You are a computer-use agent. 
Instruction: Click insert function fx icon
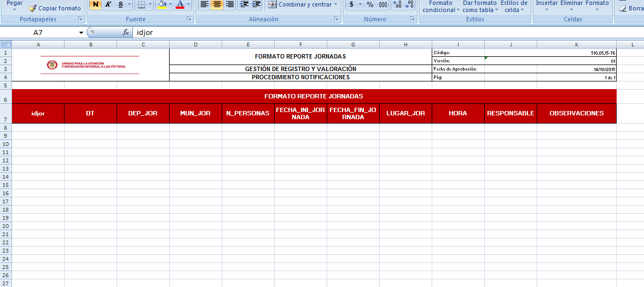pos(126,32)
